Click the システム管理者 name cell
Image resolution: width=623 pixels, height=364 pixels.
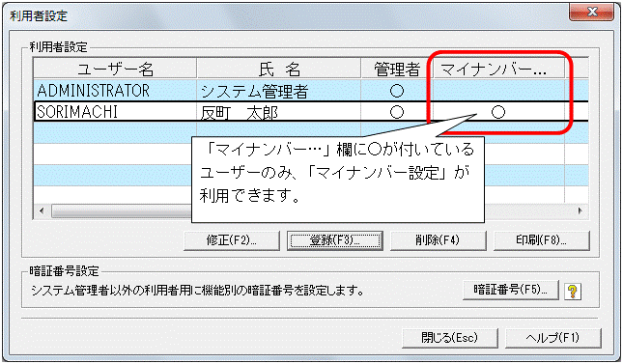[x=278, y=91]
